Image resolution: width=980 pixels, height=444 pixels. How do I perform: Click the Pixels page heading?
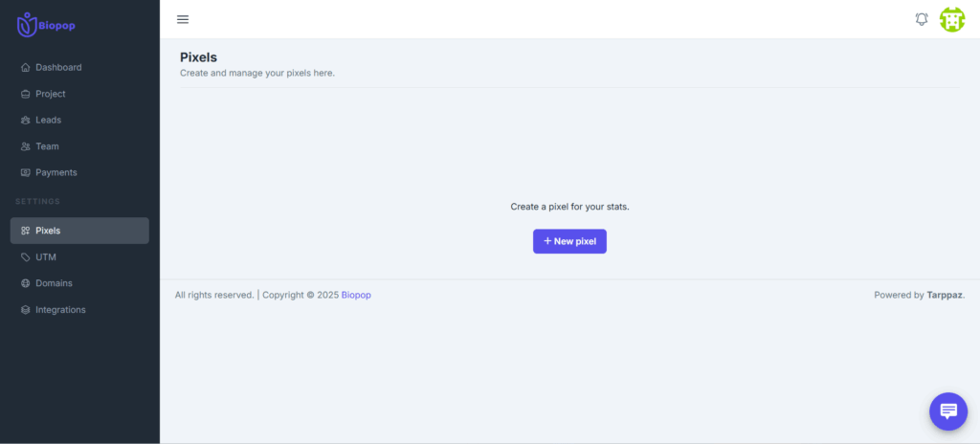[198, 57]
